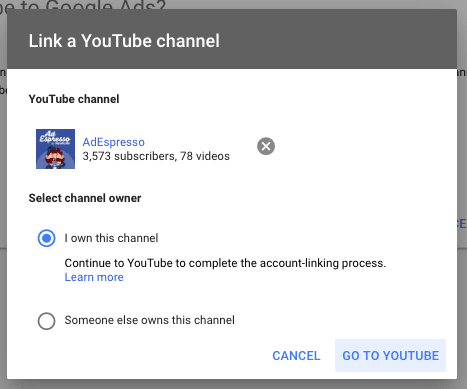Dismiss the dialog with CANCEL
The height and width of the screenshot is (389, 467).
(296, 356)
